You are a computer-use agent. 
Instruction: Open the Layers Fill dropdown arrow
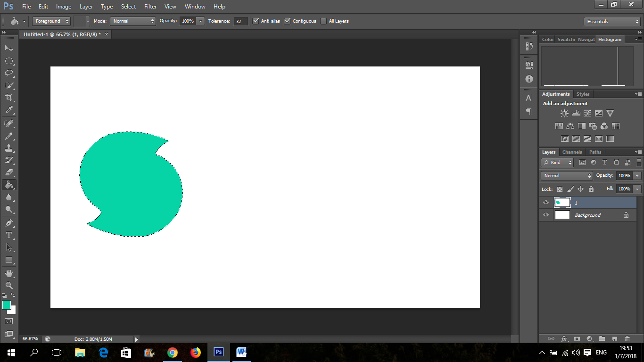637,189
